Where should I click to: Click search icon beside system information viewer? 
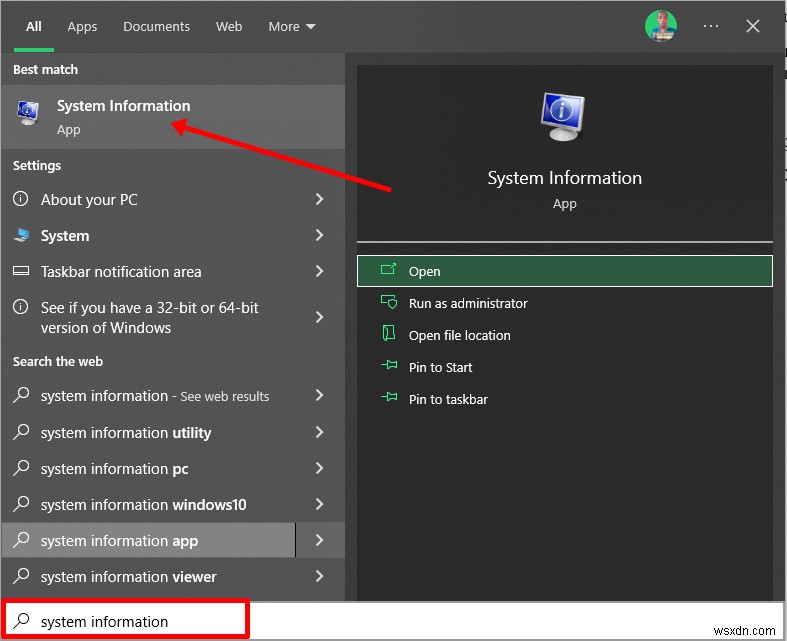point(21,576)
